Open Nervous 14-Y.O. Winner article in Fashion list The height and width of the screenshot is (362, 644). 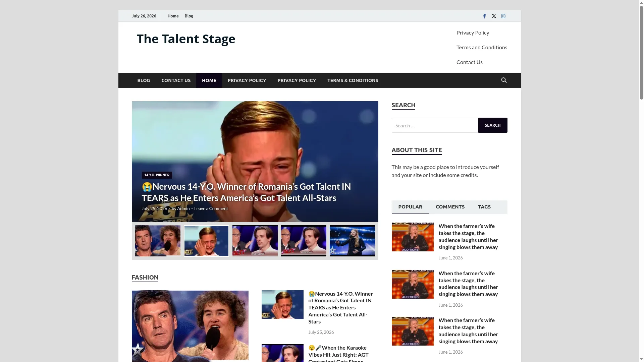pos(341,308)
